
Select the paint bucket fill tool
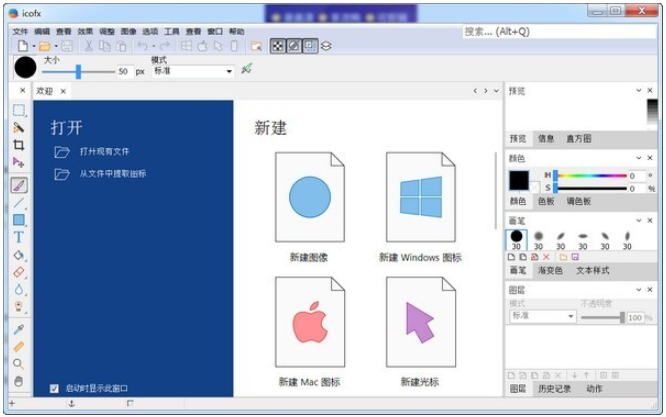pyautogui.click(x=19, y=255)
